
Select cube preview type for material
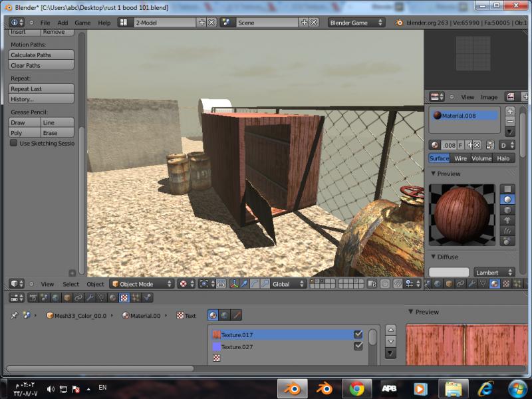click(507, 210)
